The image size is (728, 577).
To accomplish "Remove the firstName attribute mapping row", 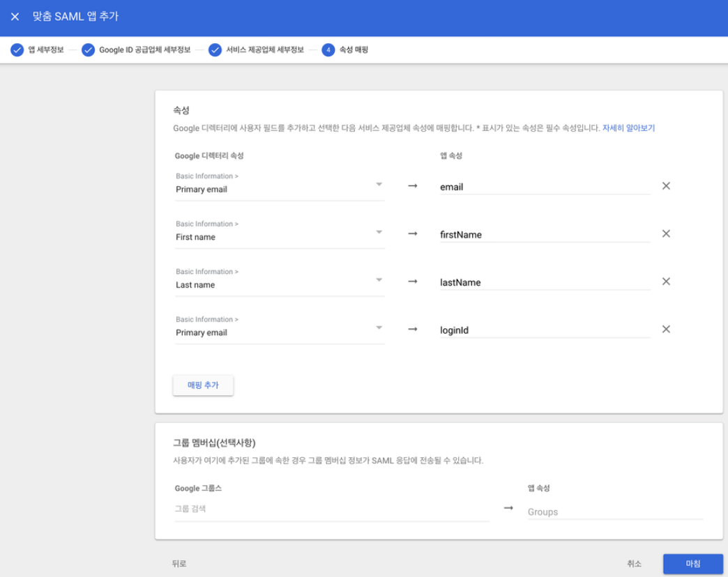I will pos(666,233).
